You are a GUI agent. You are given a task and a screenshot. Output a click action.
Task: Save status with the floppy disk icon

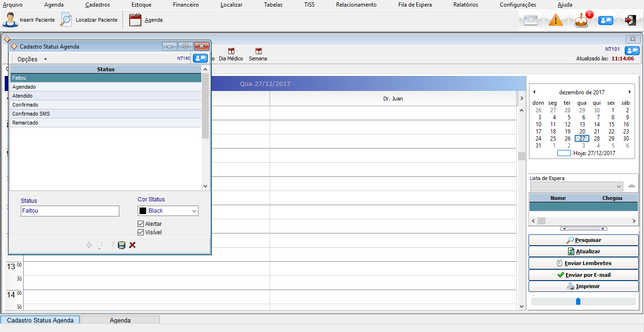[122, 245]
